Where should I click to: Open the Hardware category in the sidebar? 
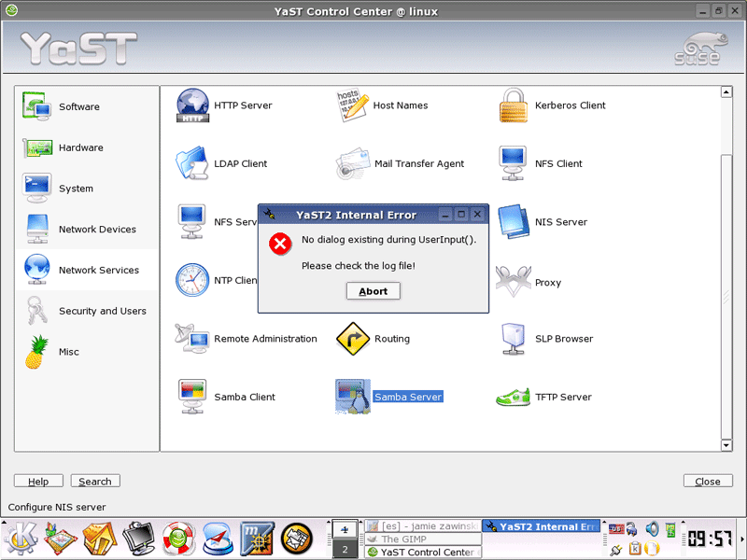tap(86, 147)
